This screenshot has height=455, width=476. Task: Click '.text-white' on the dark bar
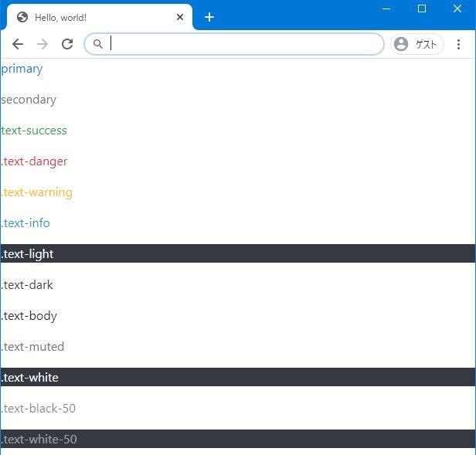29,378
